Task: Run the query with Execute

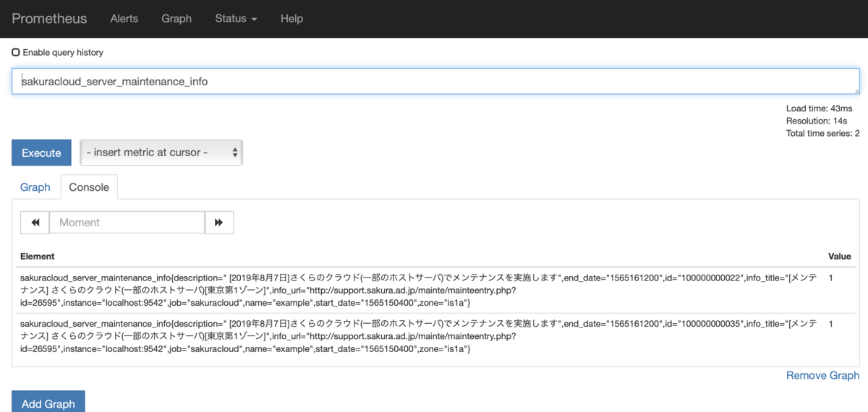Action: click(41, 153)
